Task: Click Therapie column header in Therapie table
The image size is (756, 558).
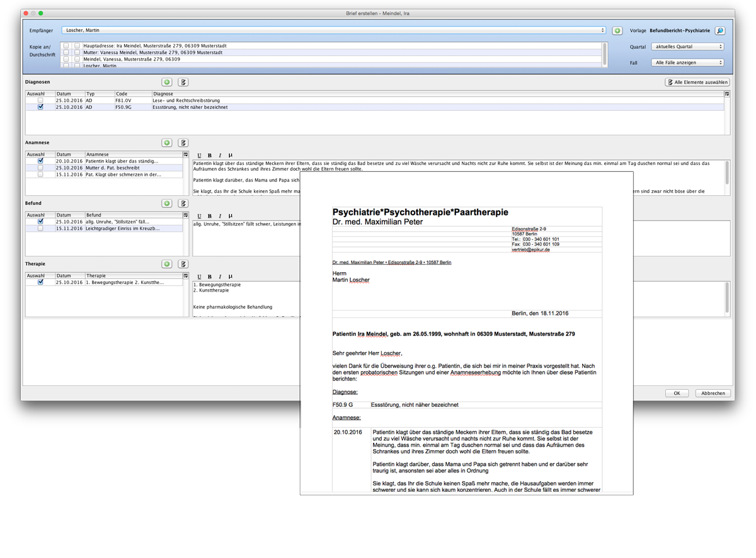Action: pyautogui.click(x=134, y=275)
